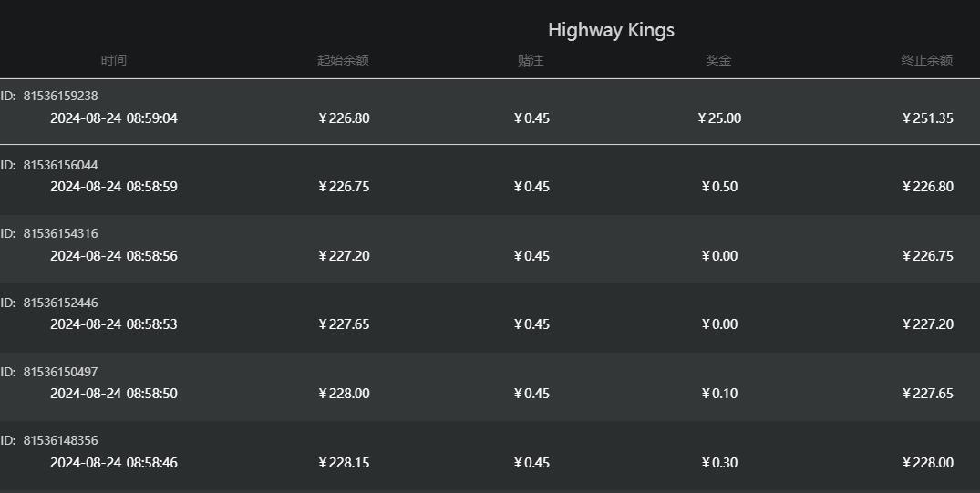Open record ID 81536159238
This screenshot has height=493, width=980.
pos(60,96)
